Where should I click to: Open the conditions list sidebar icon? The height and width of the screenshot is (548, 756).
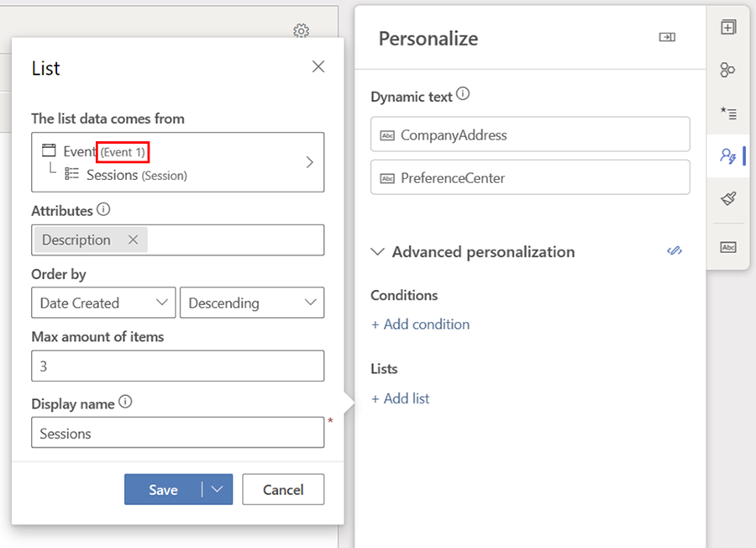point(728,113)
